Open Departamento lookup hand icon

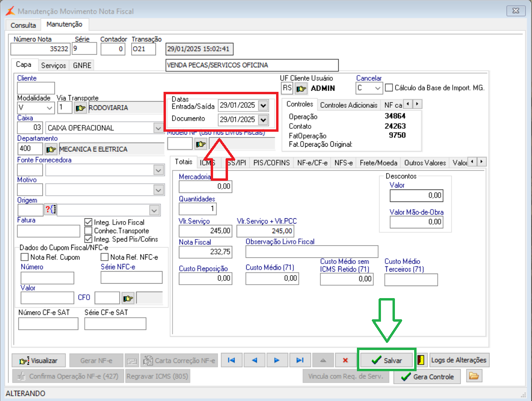[x=51, y=149]
